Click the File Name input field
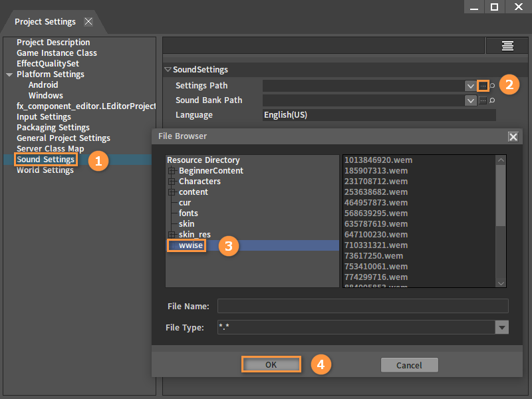 pos(362,306)
